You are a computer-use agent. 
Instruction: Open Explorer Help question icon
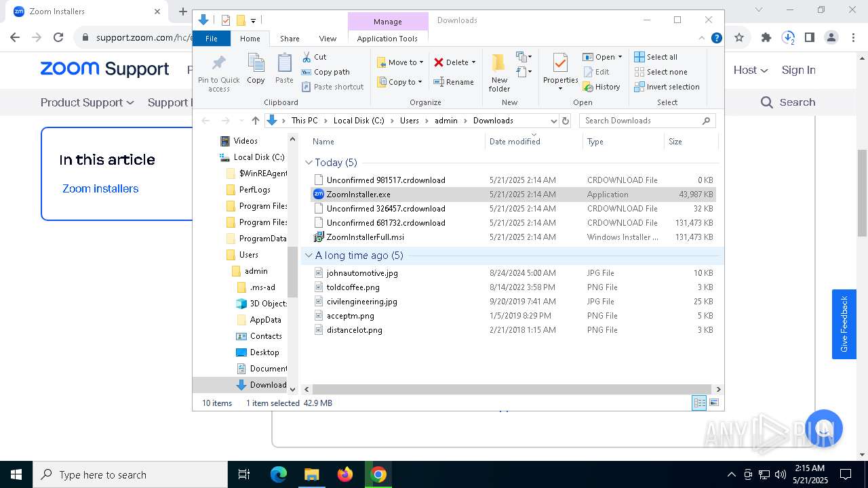click(716, 39)
